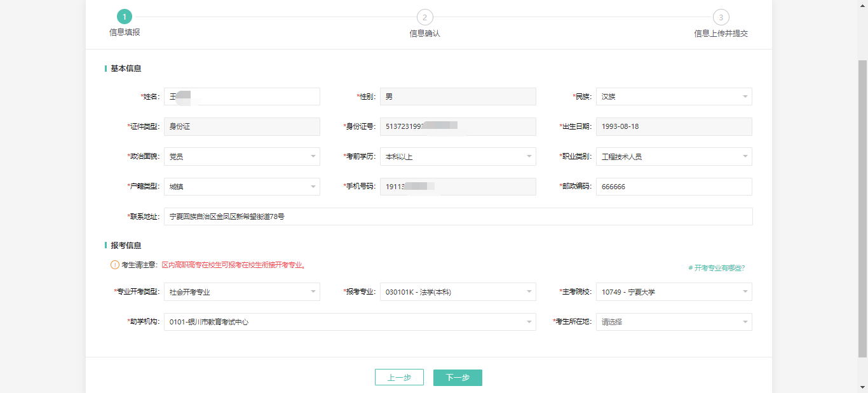Expand the 职业类别 dropdown
Image resolution: width=868 pixels, height=393 pixels.
674,156
